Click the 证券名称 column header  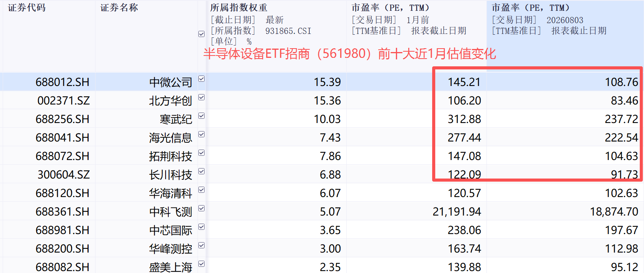pyautogui.click(x=119, y=8)
